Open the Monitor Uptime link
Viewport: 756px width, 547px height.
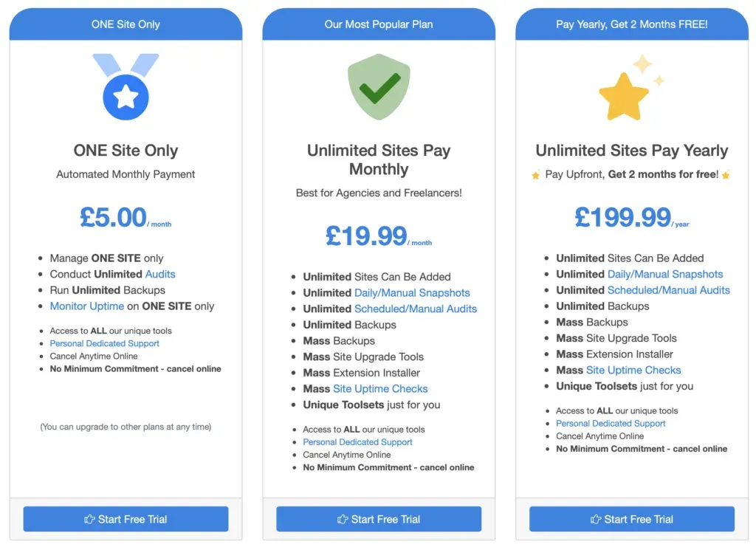coord(86,306)
